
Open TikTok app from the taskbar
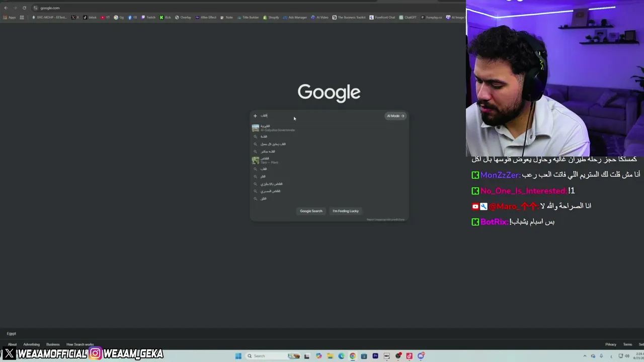pyautogui.click(x=410, y=356)
